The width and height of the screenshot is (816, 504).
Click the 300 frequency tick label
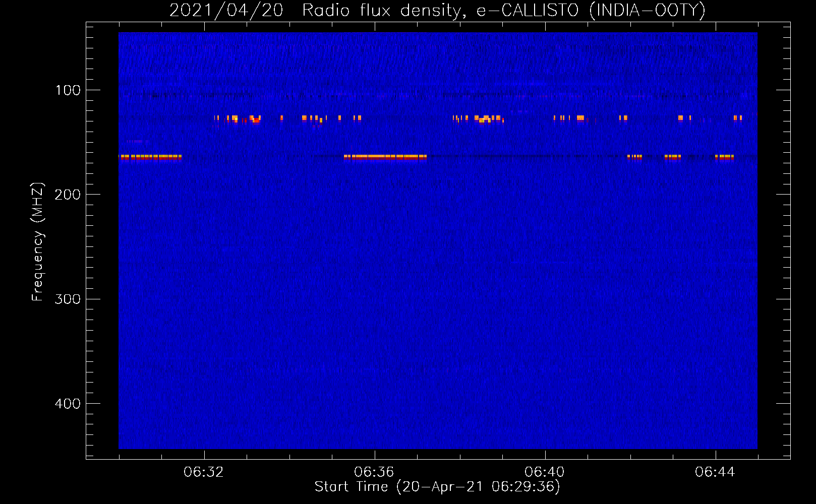click(x=68, y=299)
